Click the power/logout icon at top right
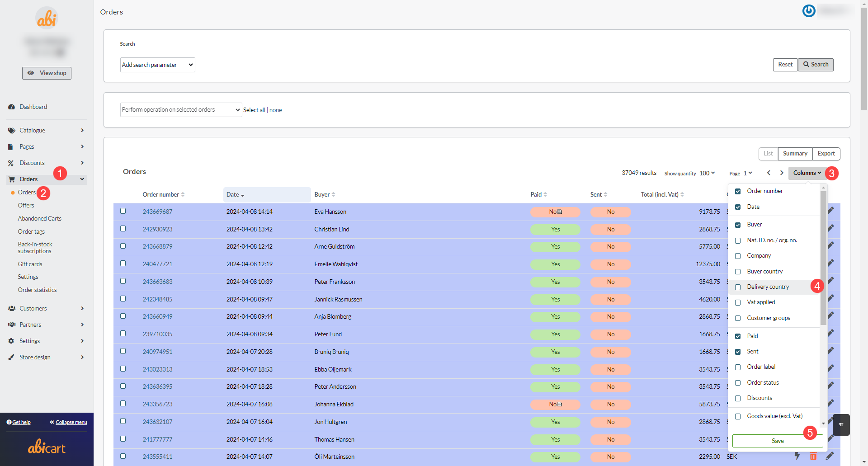The height and width of the screenshot is (466, 868). [809, 10]
